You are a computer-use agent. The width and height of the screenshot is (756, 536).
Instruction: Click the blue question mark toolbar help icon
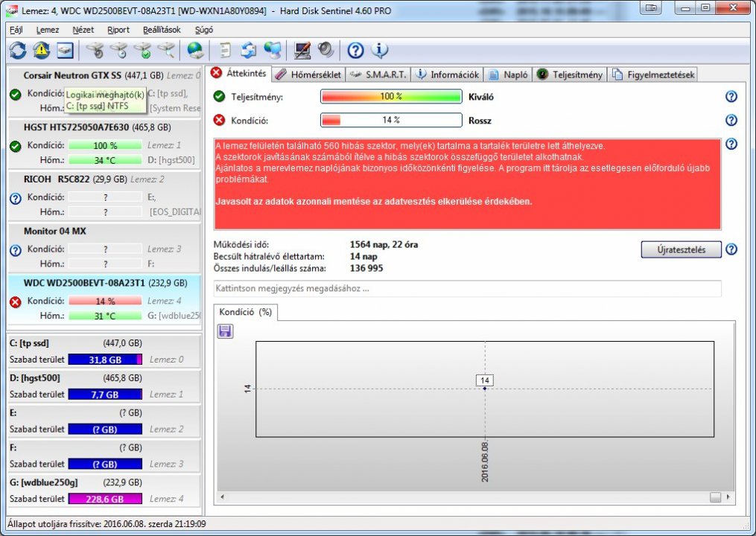[x=355, y=50]
